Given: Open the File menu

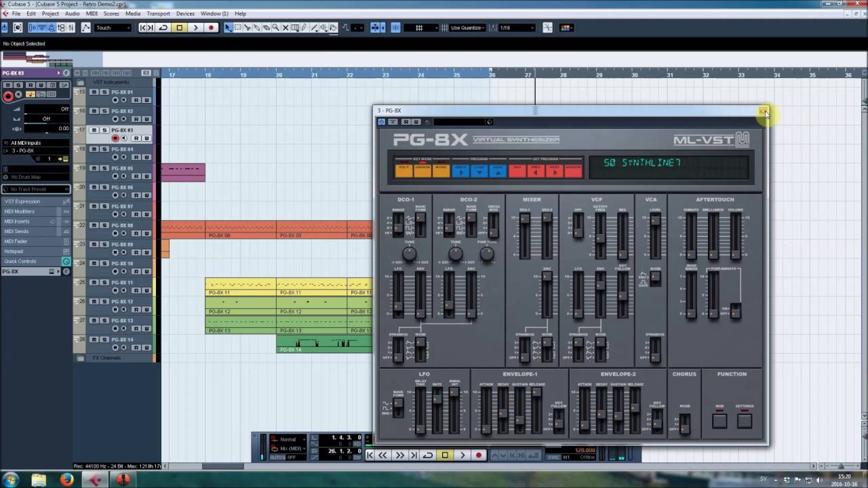Looking at the screenshot, I should click(16, 14).
